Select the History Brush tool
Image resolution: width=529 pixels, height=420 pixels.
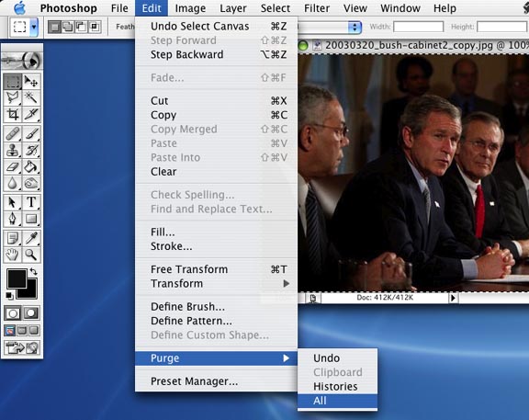pos(31,150)
